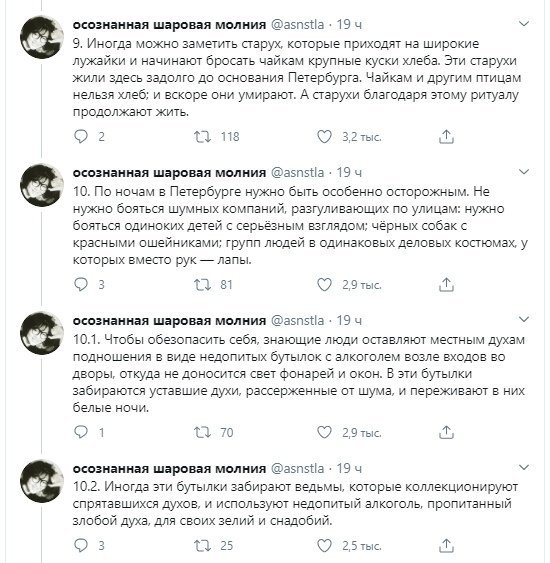Like tweet 10.1 about bottle offerings
550x563 pixels.
(x=324, y=432)
